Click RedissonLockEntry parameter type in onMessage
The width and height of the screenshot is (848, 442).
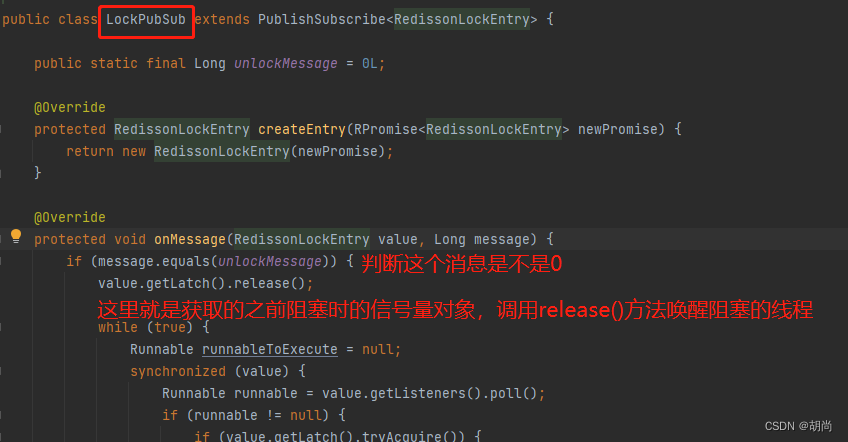302,239
